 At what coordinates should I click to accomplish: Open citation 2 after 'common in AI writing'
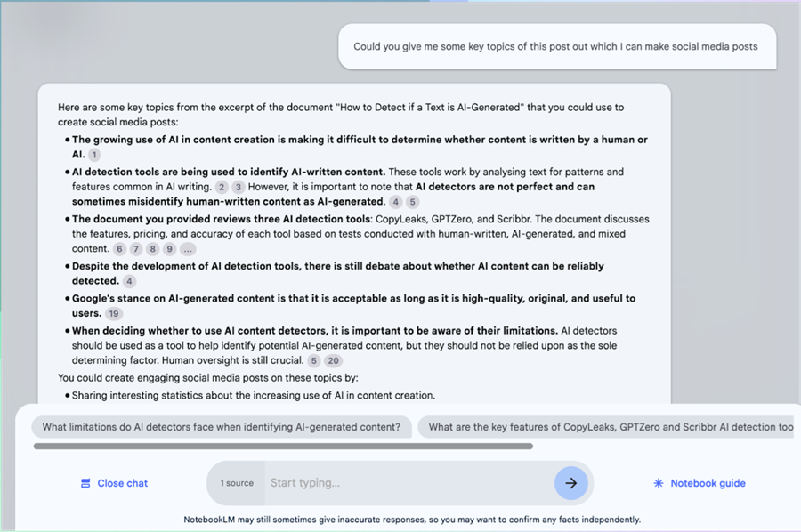pyautogui.click(x=222, y=187)
